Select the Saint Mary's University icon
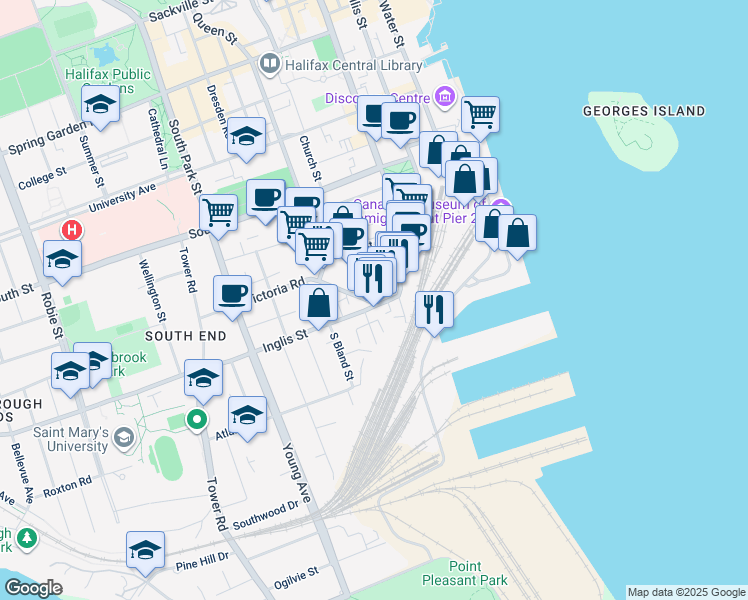Screen dimensions: 748x600 pos(123,436)
